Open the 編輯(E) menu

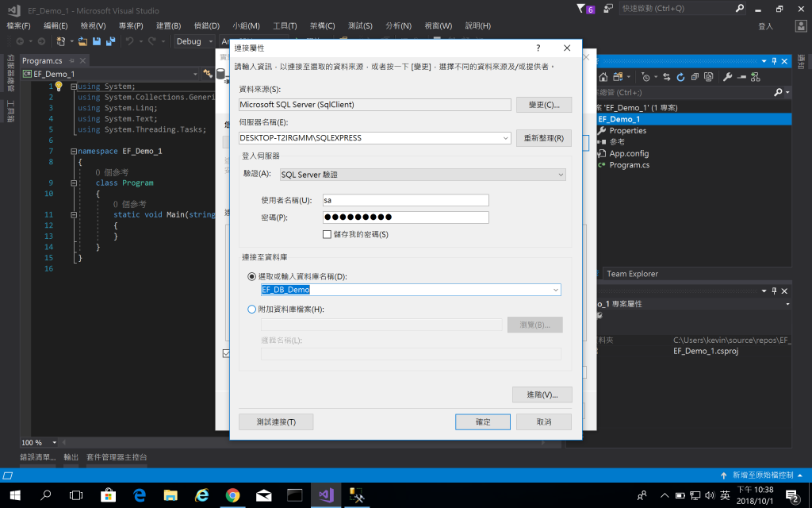(56, 25)
